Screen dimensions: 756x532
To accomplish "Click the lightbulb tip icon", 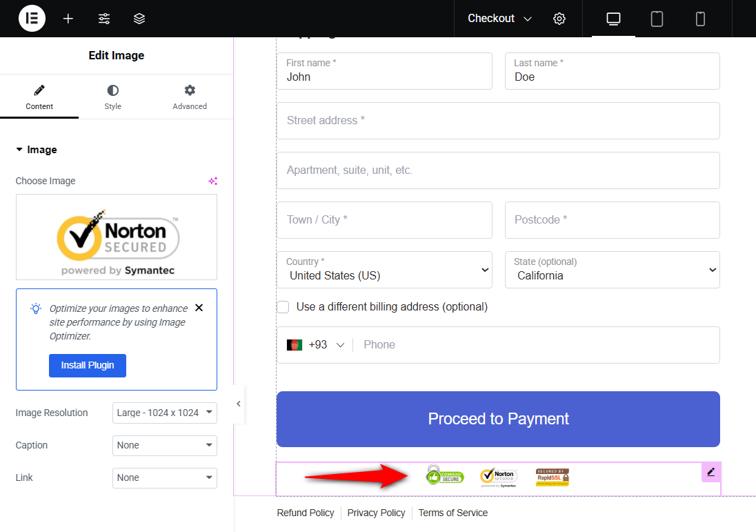I will click(36, 308).
